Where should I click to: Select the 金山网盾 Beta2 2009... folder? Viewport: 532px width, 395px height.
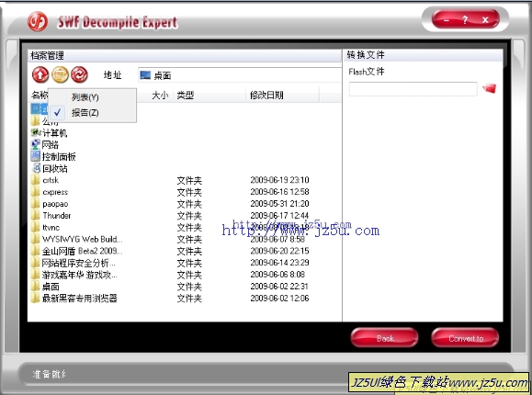pos(83,251)
